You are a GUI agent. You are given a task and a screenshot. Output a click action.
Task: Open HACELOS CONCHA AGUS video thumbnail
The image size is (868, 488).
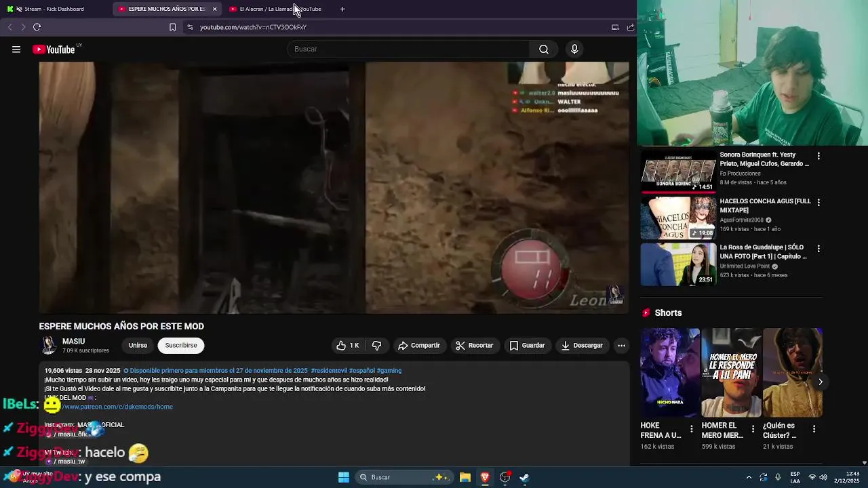point(678,218)
